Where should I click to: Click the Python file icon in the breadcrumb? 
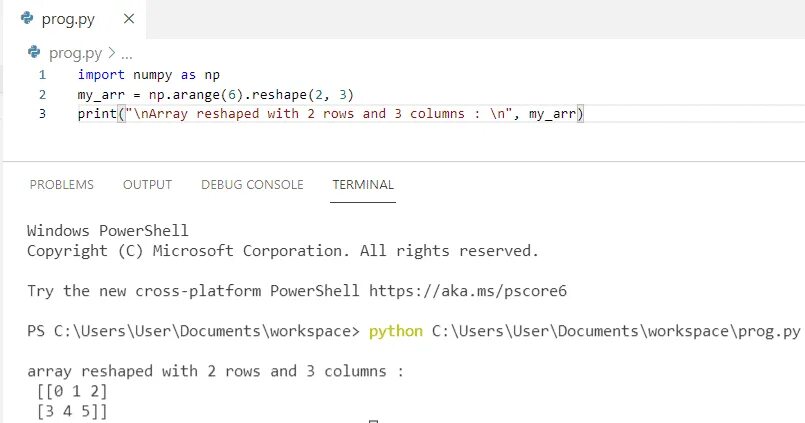[x=35, y=52]
